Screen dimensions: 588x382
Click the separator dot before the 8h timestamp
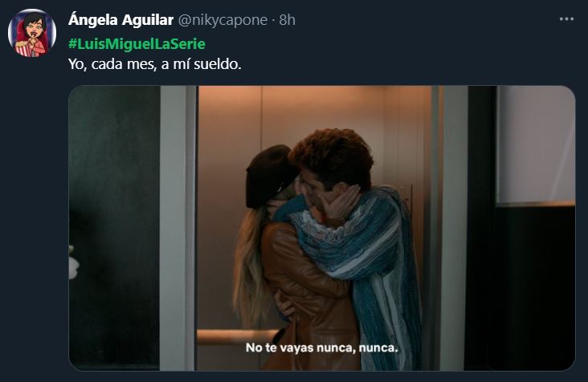273,20
